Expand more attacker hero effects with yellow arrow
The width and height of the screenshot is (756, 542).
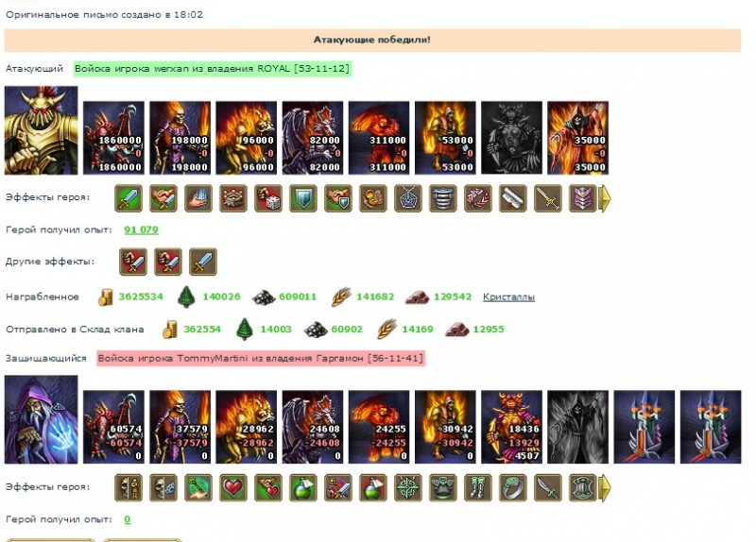(x=605, y=198)
